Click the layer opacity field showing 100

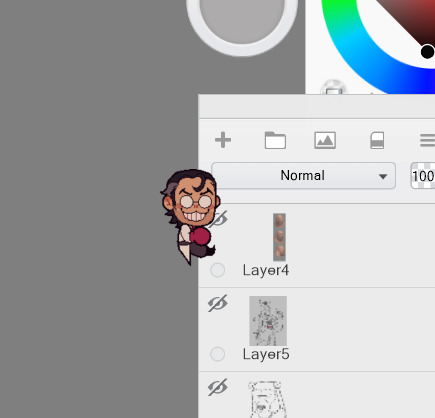coord(423,176)
